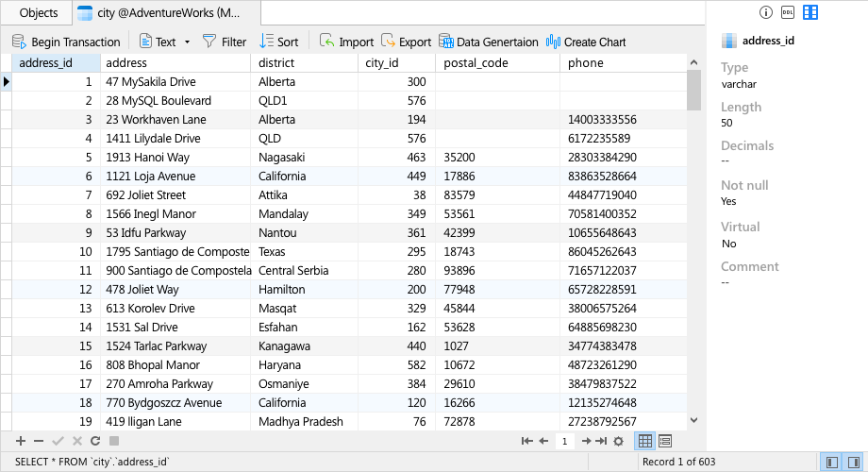Image resolution: width=868 pixels, height=472 pixels.
Task: Open the Filter tool
Action: click(x=225, y=42)
